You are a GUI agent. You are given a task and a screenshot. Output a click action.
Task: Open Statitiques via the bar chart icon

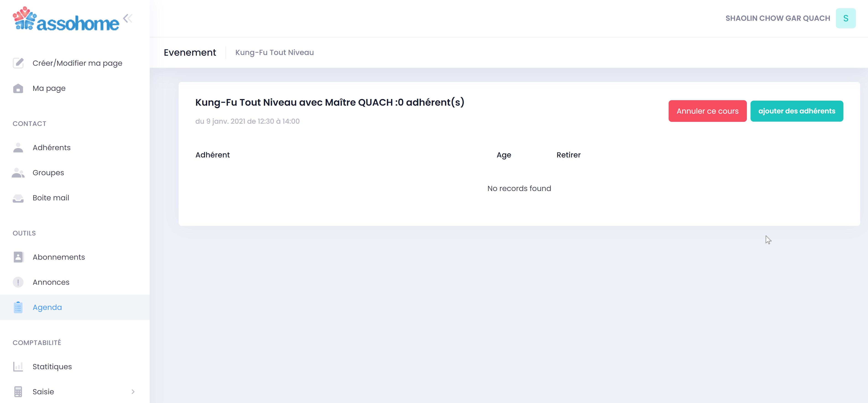coord(18,366)
